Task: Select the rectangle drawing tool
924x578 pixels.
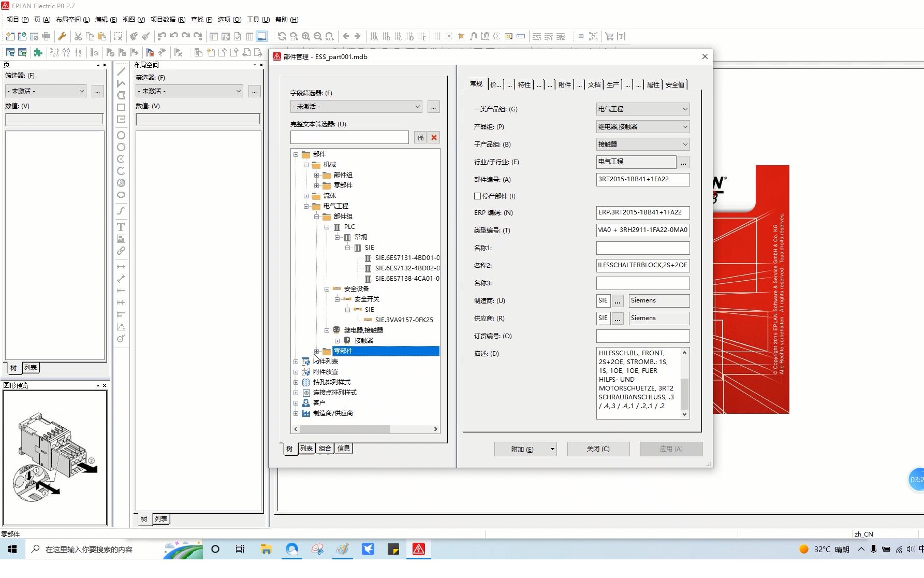Action: 121,107
